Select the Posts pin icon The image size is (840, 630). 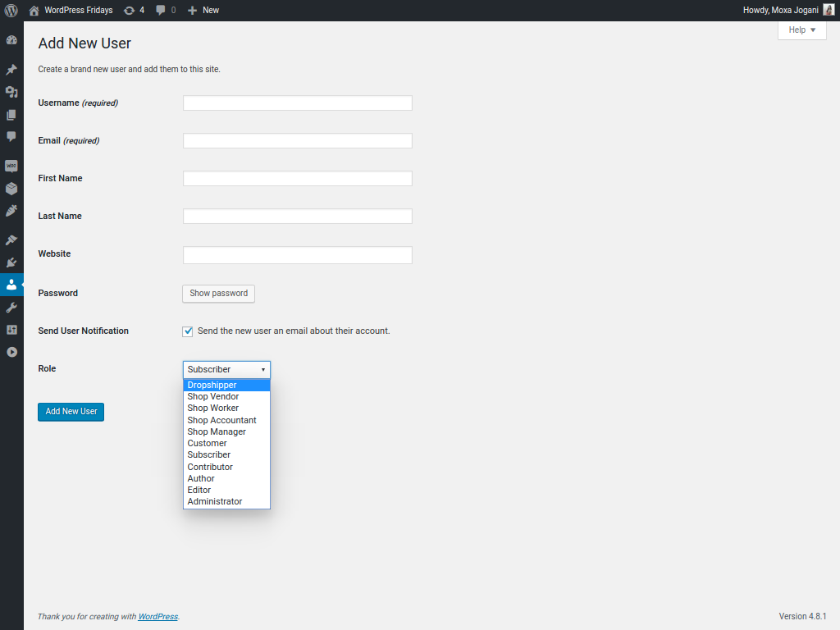pyautogui.click(x=11, y=69)
